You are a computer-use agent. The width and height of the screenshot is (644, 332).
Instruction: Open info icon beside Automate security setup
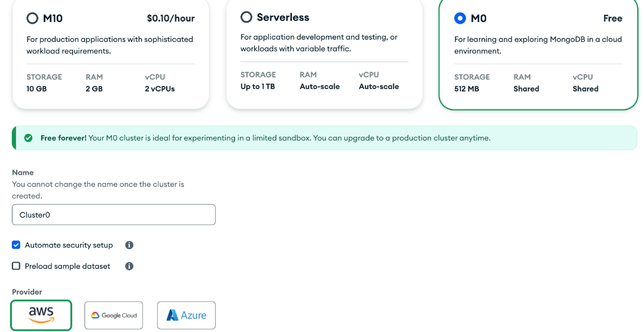tap(129, 245)
